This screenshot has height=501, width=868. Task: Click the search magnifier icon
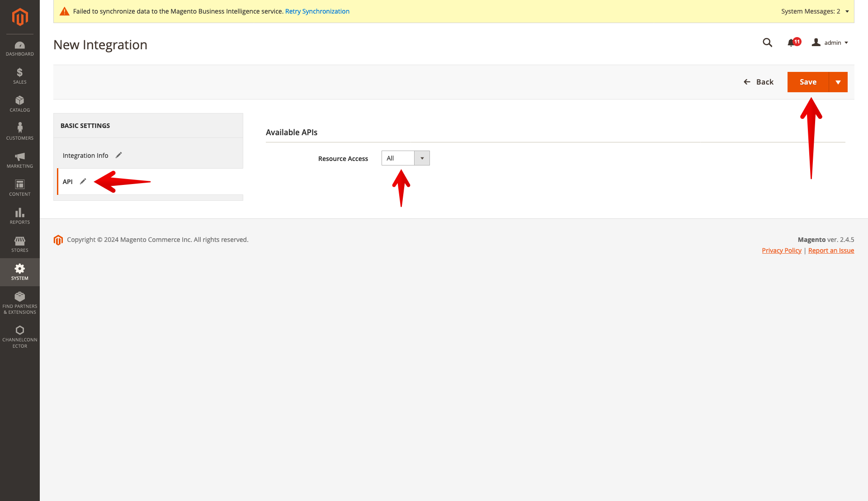tap(767, 43)
